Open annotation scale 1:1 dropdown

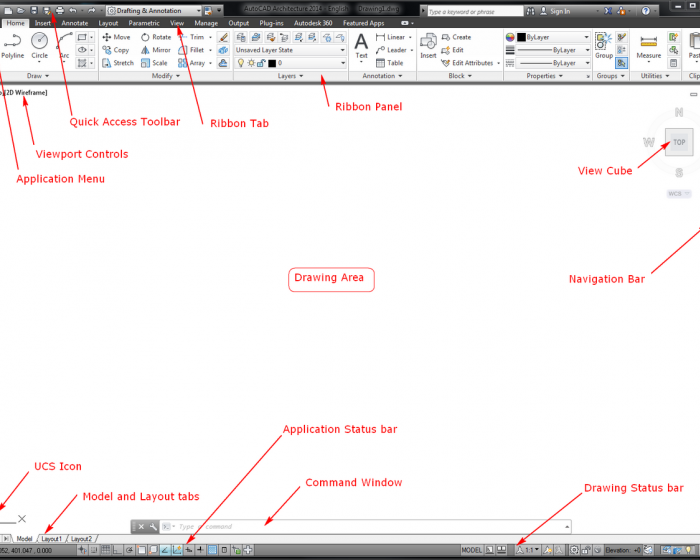(x=528, y=550)
